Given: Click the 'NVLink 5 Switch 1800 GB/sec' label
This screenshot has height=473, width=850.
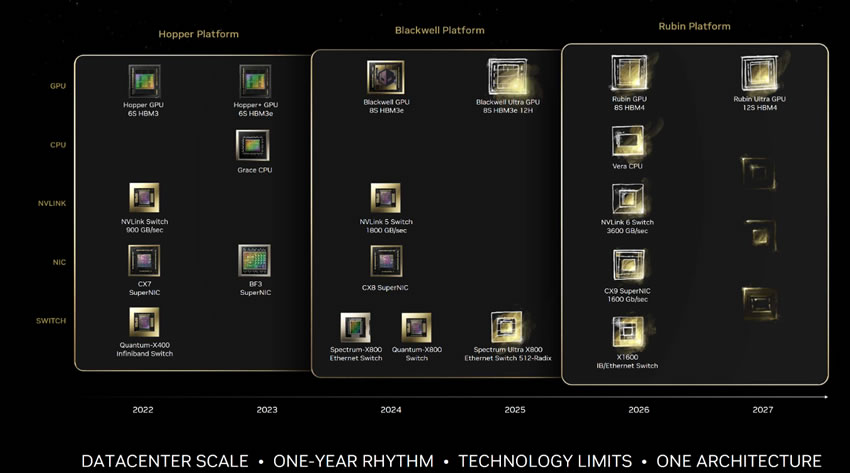Looking at the screenshot, I should 386,226.
